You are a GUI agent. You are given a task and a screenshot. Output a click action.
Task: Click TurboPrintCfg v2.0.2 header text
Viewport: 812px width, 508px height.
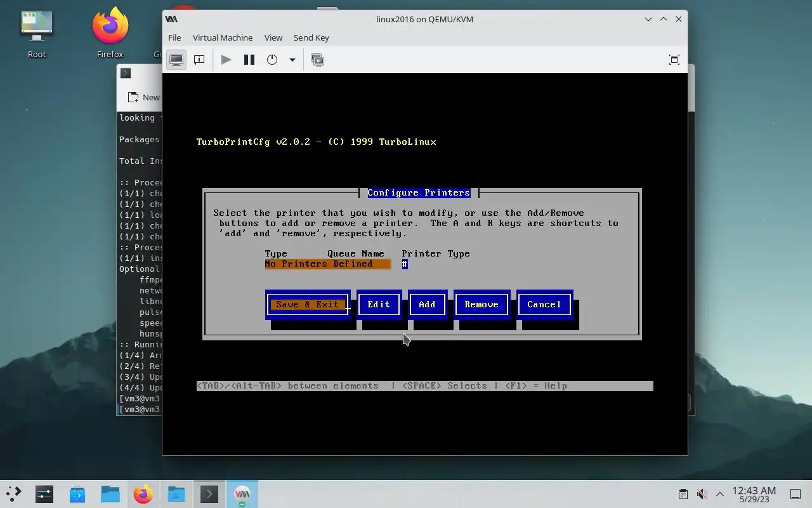coord(316,142)
